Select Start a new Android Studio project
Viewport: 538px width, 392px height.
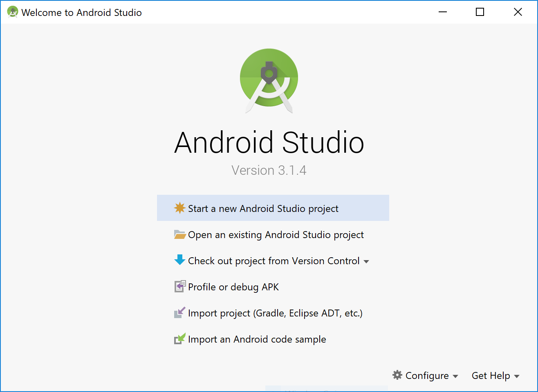coord(263,208)
